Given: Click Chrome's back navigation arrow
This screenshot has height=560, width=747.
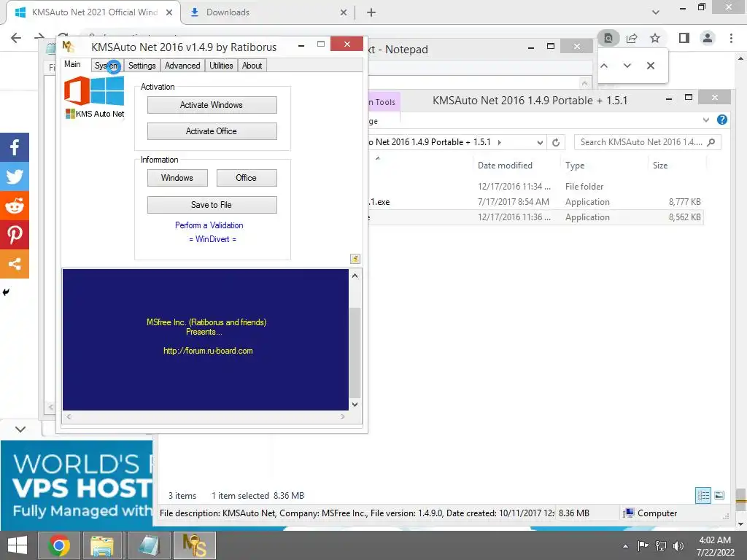Looking at the screenshot, I should (16, 38).
